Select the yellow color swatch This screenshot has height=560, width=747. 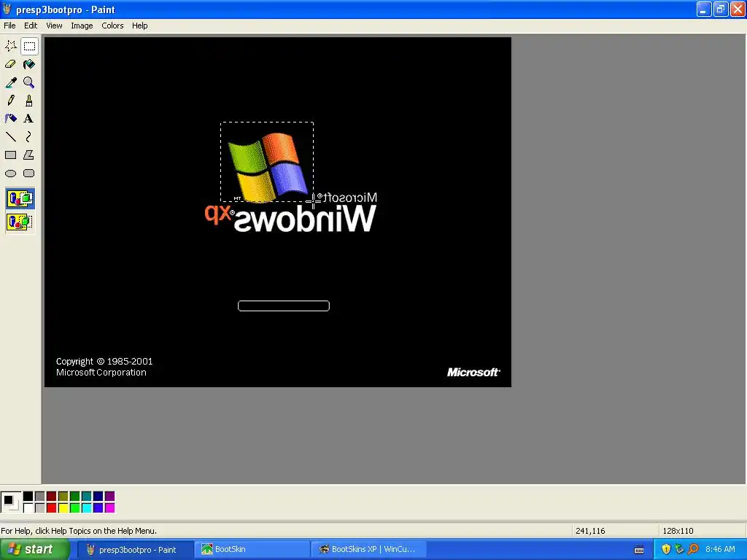click(x=63, y=508)
